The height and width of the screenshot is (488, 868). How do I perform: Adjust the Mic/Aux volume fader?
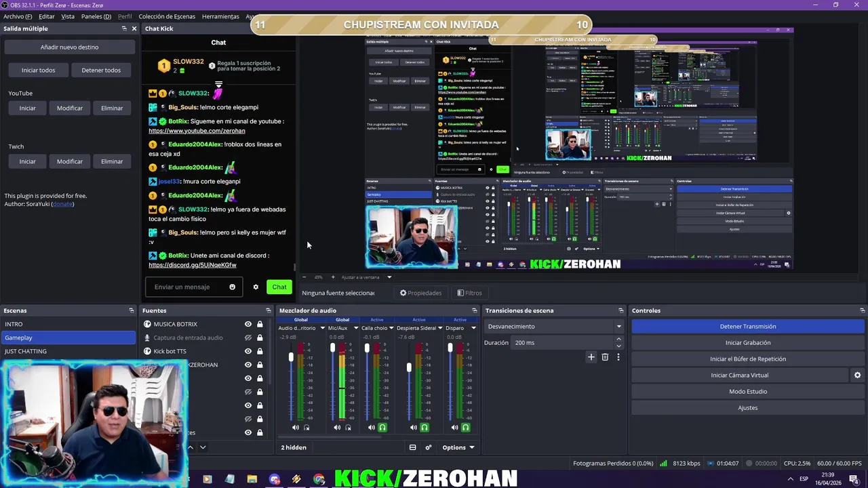click(333, 348)
